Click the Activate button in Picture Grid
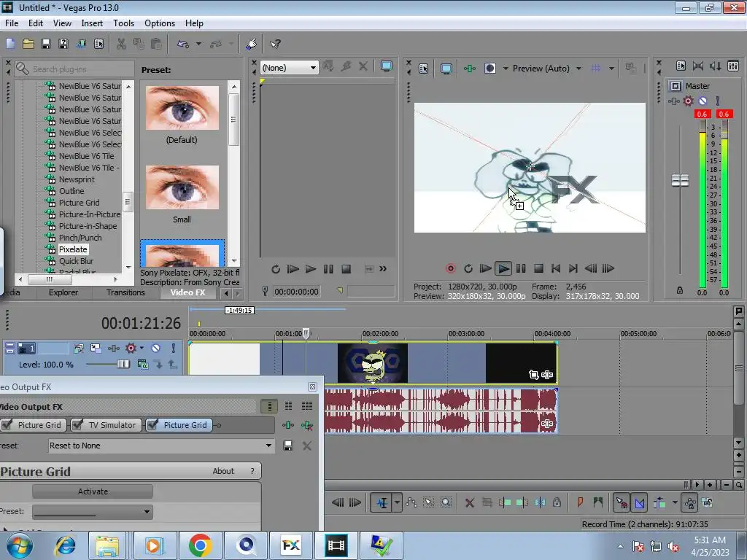Viewport: 747px width, 560px height. (x=93, y=491)
